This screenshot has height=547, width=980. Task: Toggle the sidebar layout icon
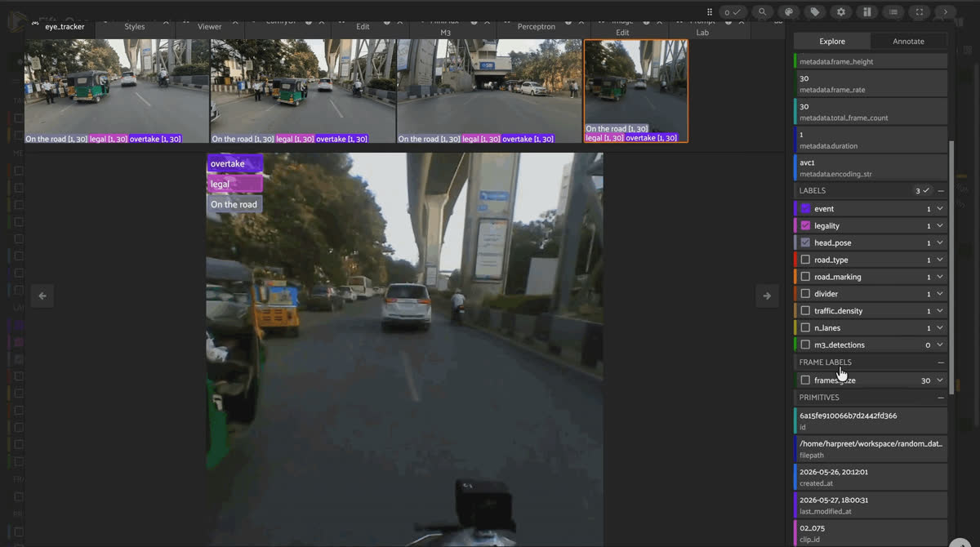867,11
